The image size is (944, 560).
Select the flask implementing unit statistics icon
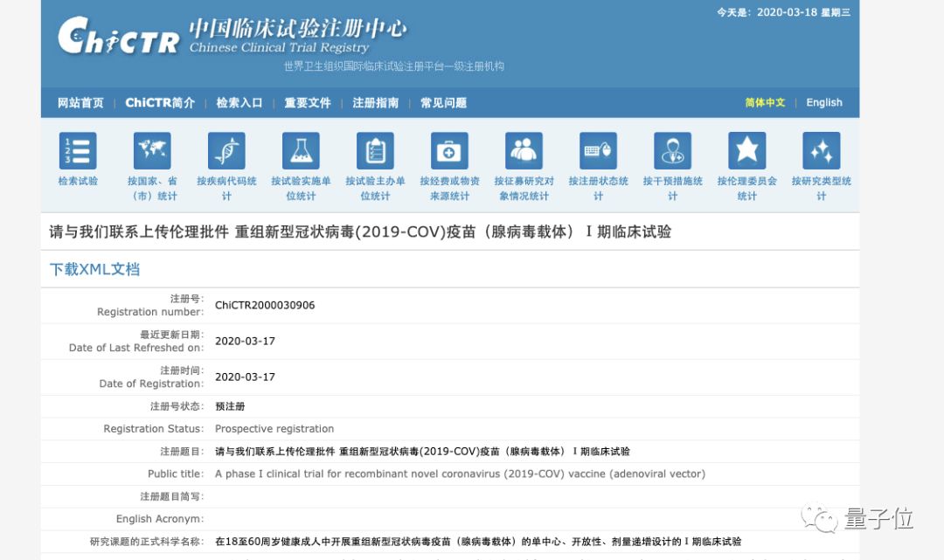pos(301,151)
